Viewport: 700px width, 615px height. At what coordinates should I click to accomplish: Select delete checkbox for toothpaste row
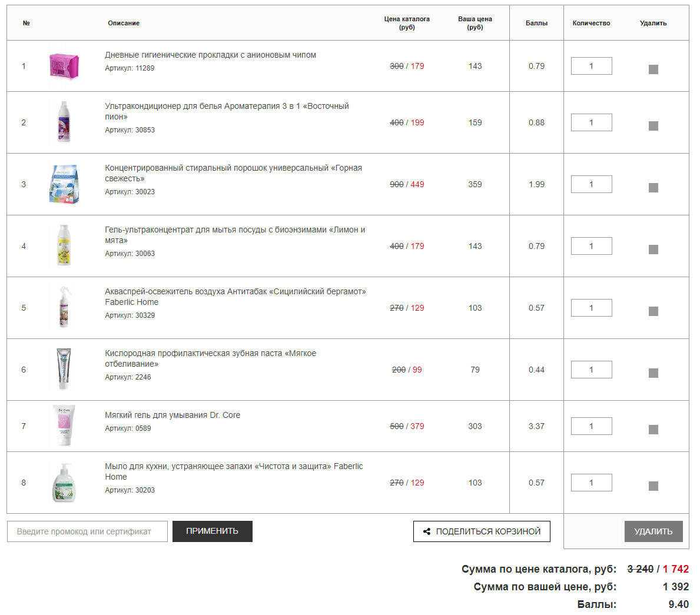click(x=653, y=373)
